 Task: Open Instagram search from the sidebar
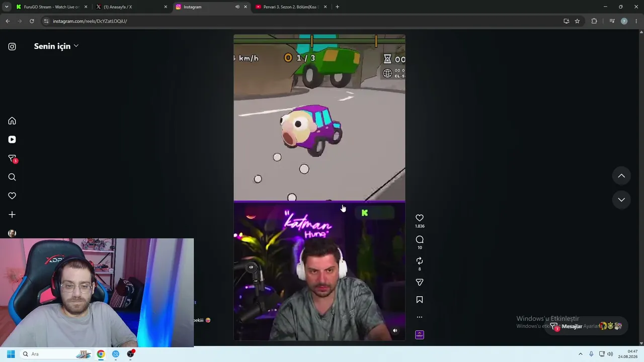12,177
